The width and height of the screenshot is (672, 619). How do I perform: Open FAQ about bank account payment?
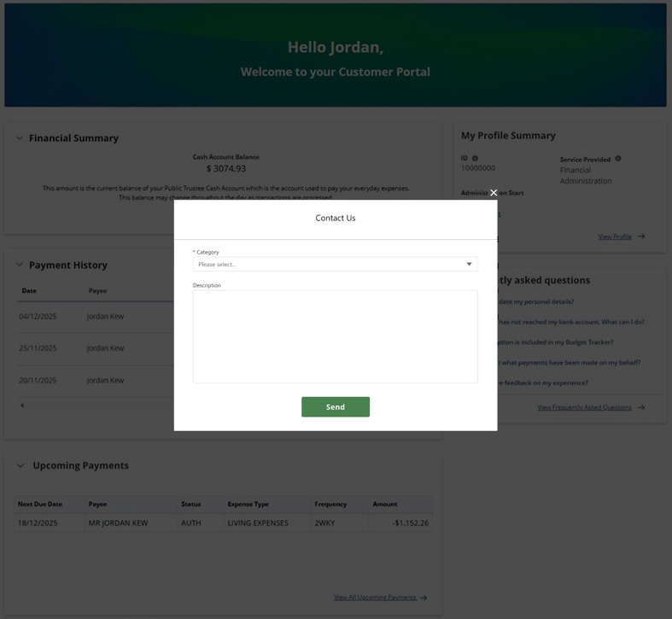click(x=571, y=322)
